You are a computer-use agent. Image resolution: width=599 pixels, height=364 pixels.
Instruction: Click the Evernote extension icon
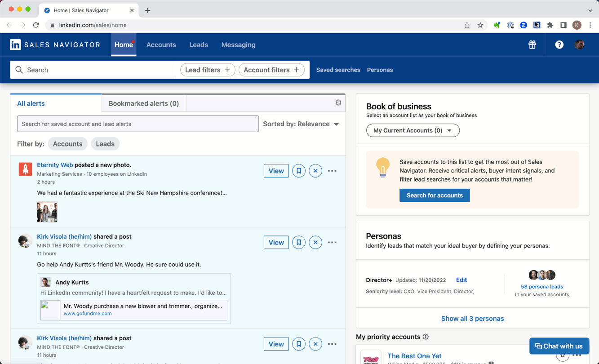pyautogui.click(x=497, y=25)
